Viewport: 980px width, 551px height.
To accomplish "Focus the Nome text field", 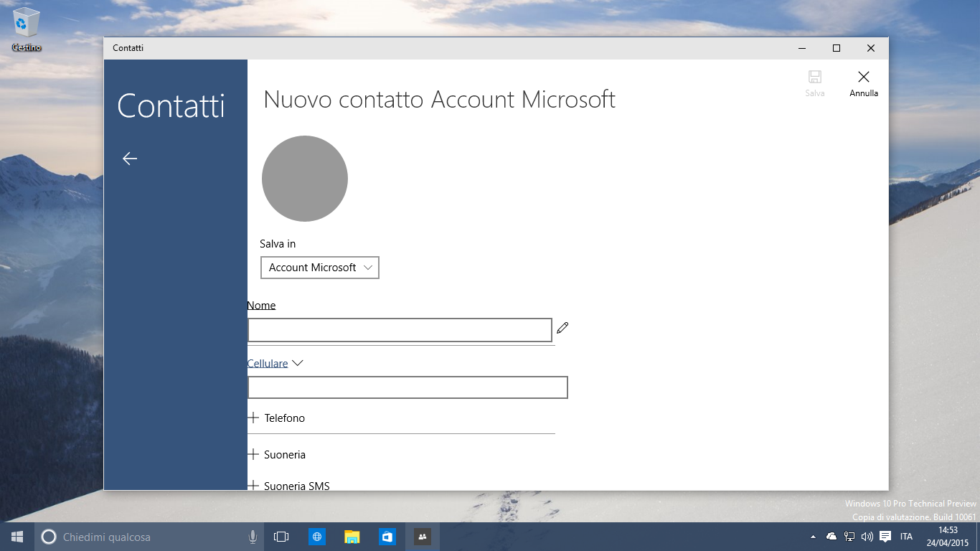I will click(400, 330).
